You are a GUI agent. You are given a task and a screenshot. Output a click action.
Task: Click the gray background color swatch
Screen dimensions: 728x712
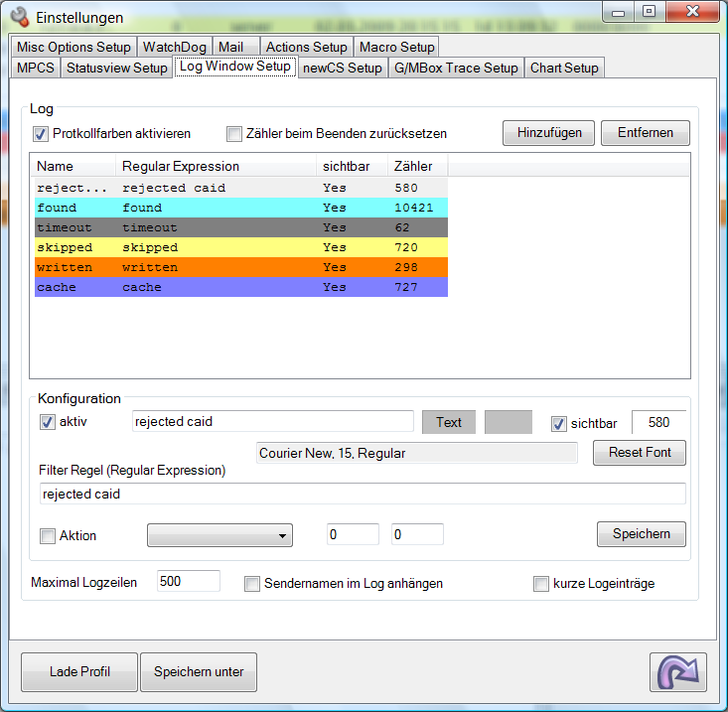point(509,422)
